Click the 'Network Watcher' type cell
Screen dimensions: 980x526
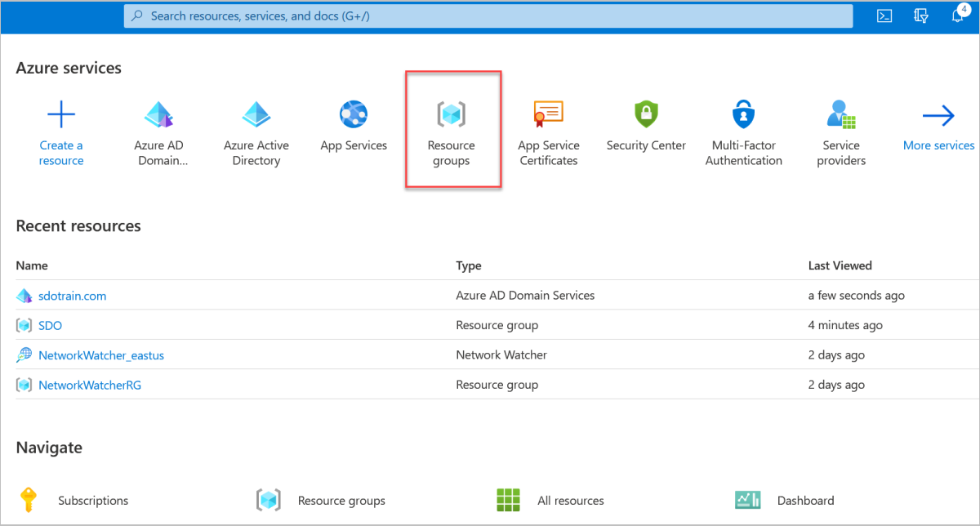pos(501,355)
